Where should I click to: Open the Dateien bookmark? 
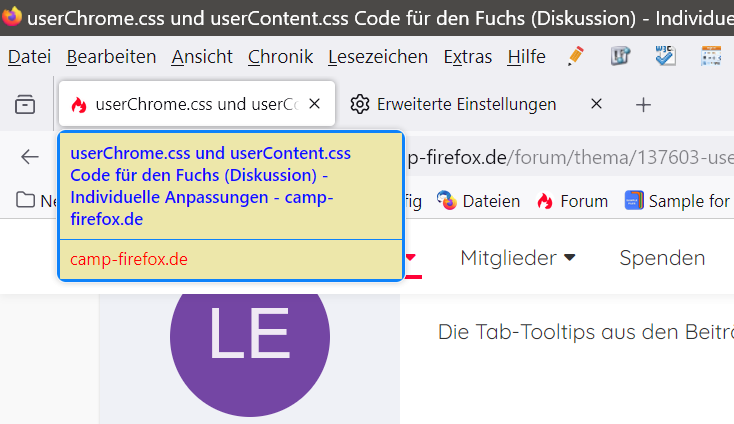(x=479, y=201)
